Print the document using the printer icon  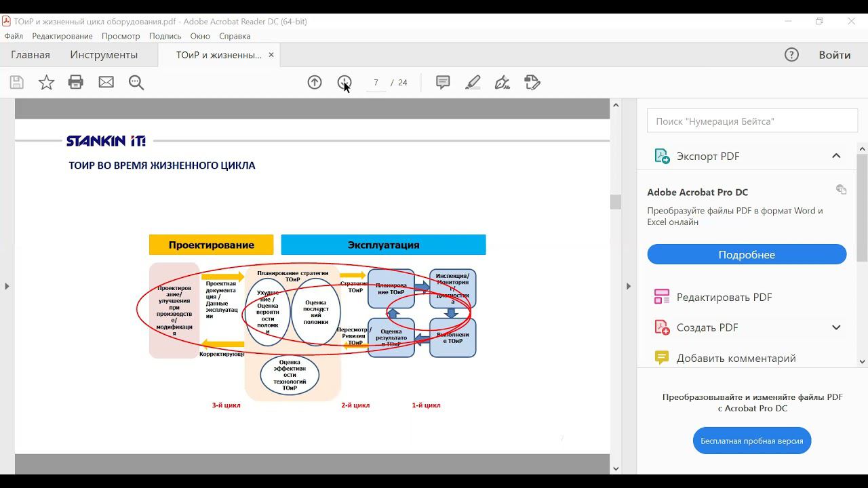point(76,83)
